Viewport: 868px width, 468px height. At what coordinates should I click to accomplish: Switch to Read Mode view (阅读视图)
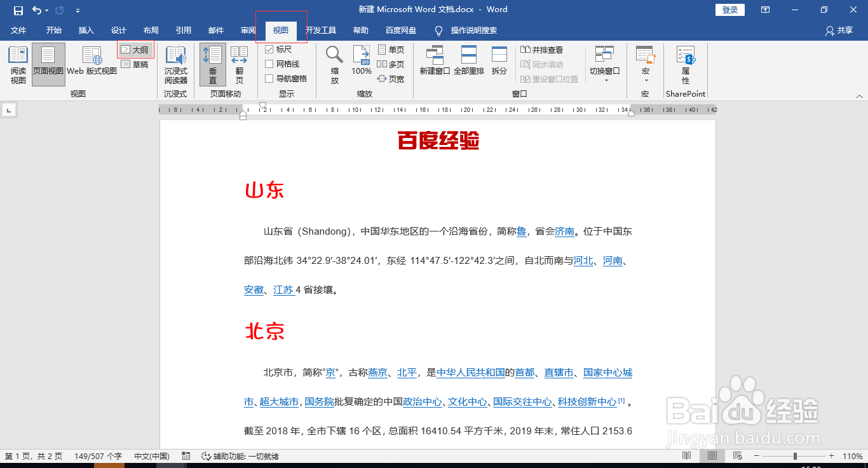[18, 65]
